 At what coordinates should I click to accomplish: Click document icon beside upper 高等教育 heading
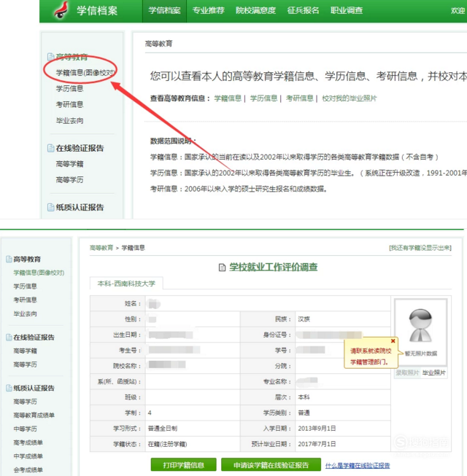click(50, 57)
